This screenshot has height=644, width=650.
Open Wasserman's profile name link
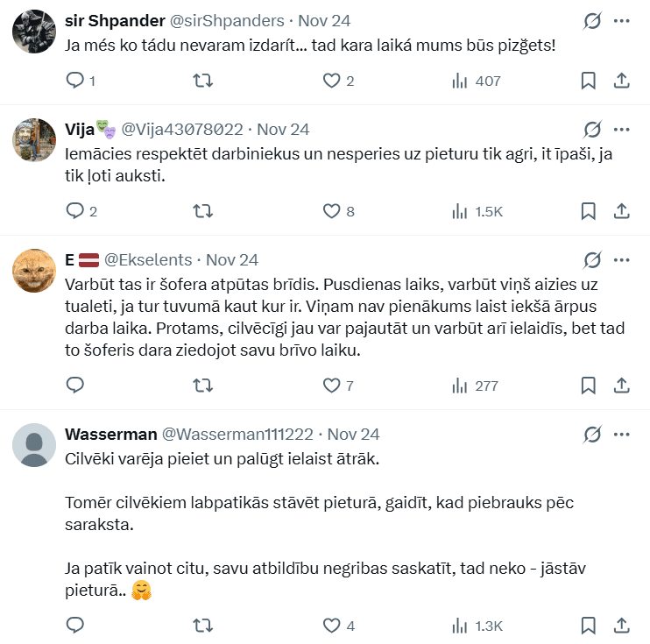[x=111, y=435]
